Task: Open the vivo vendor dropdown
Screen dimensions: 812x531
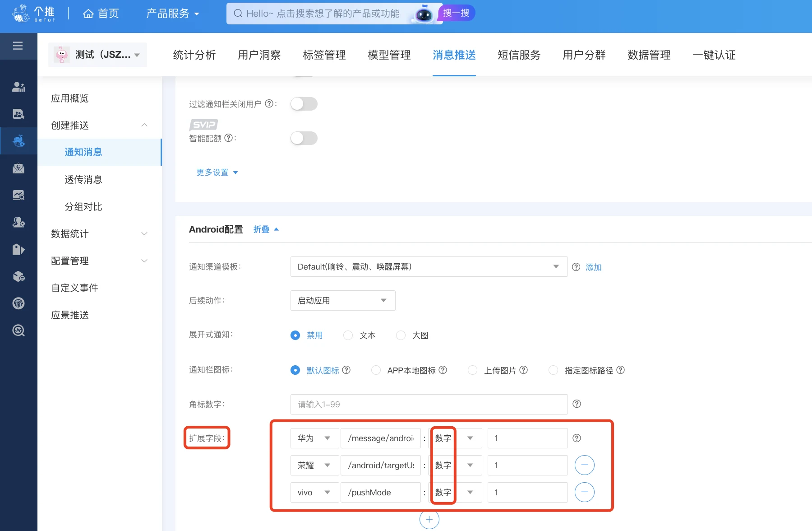Action: point(314,492)
